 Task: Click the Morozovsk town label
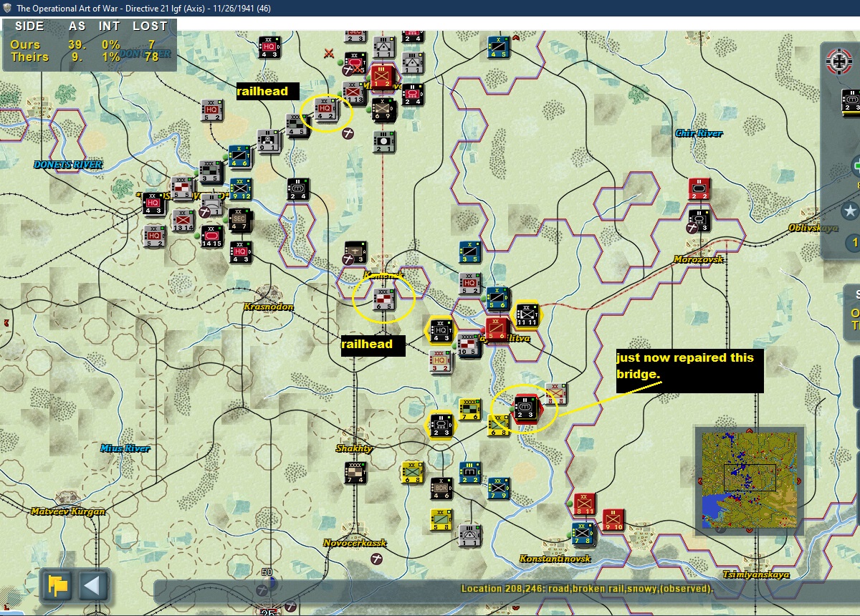pos(699,259)
